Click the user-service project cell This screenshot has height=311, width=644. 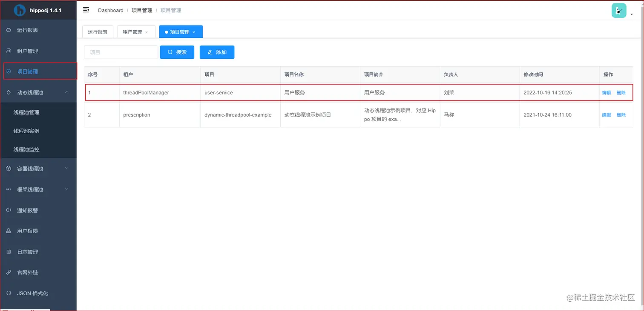pos(240,92)
